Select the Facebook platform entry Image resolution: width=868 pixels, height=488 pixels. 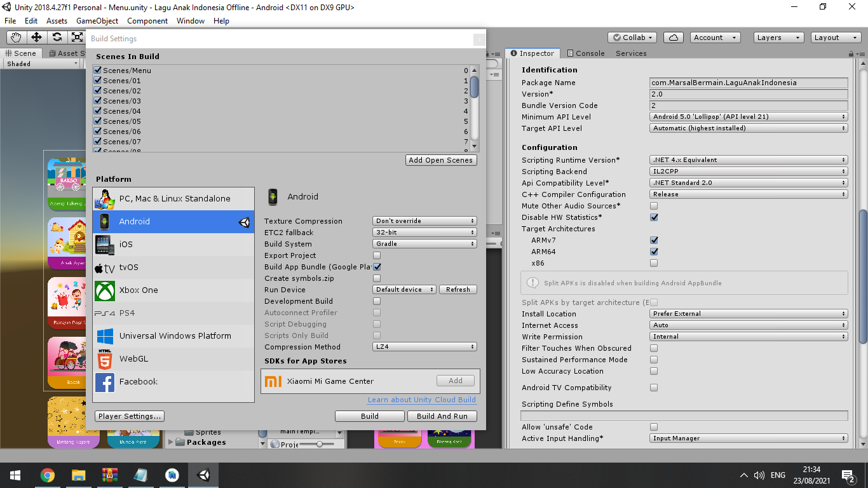click(173, 382)
